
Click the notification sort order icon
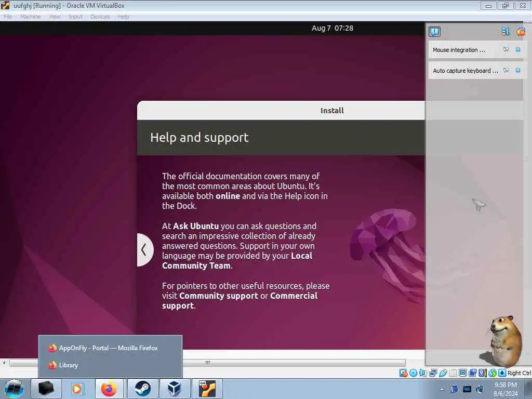[505, 32]
